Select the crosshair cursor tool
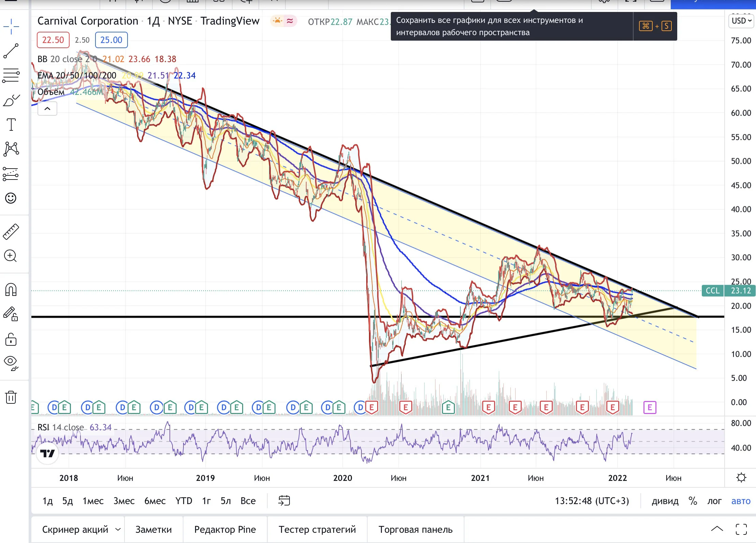756x543 pixels. (x=11, y=27)
